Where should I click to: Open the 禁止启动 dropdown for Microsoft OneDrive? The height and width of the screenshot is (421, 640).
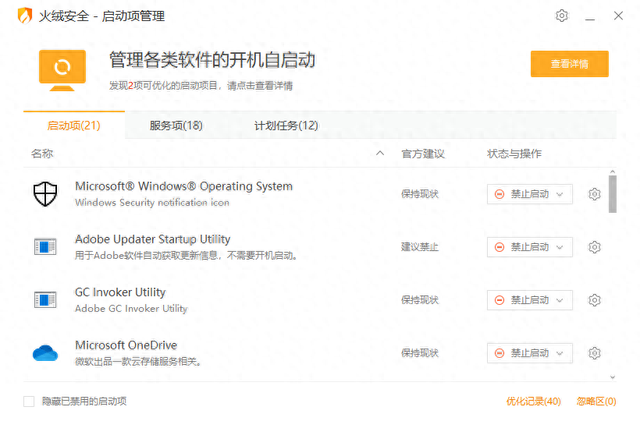pyautogui.click(x=530, y=353)
